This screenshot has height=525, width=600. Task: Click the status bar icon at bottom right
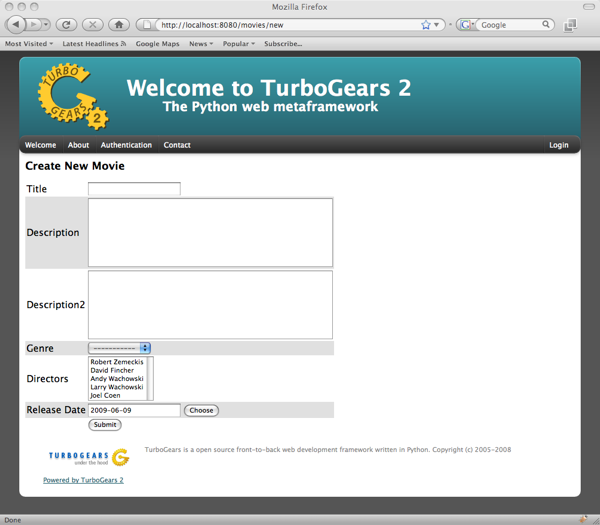pyautogui.click(x=584, y=519)
